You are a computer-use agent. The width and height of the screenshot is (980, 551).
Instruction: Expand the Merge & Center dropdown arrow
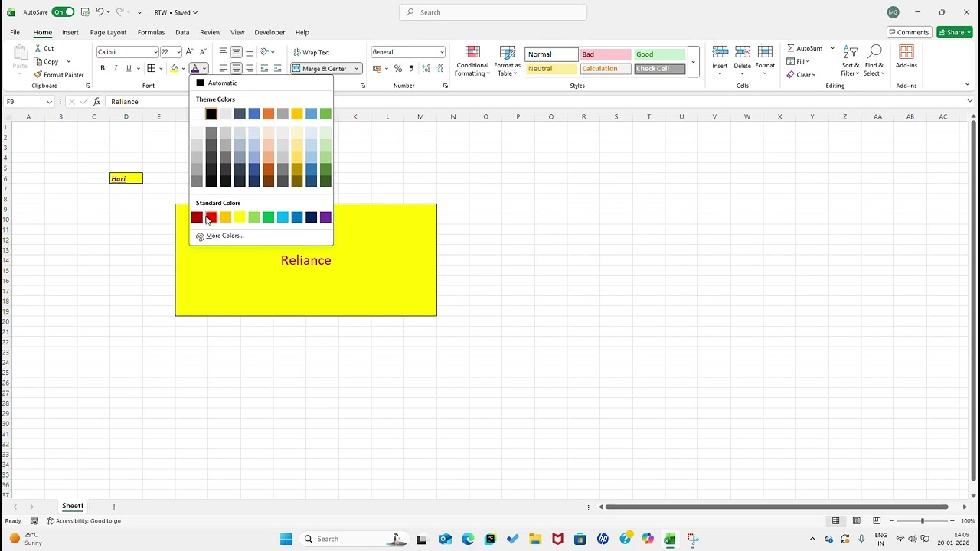click(x=356, y=69)
